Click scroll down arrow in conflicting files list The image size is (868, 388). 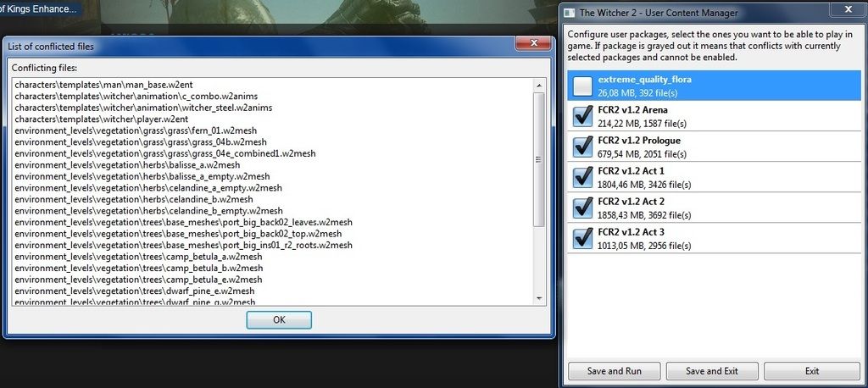tap(539, 298)
